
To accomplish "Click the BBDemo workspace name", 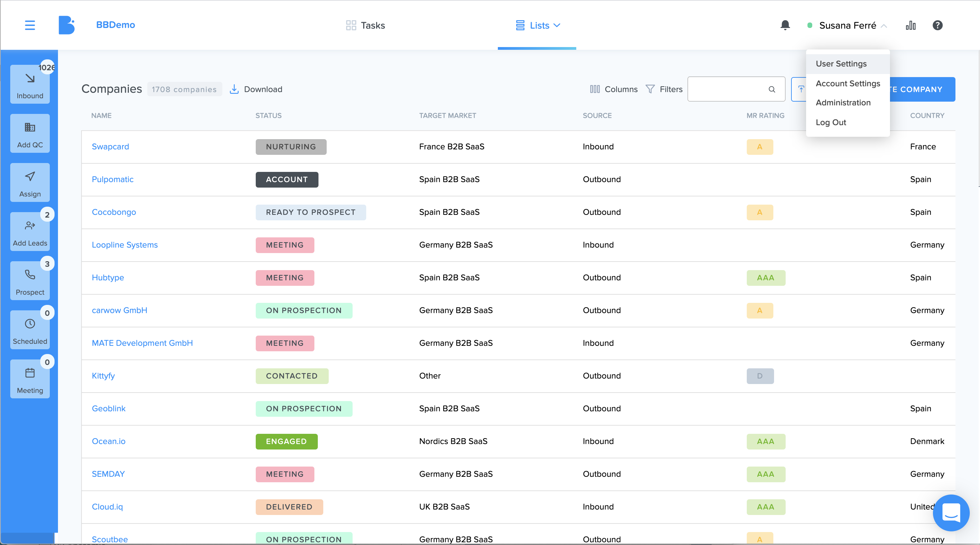I will [115, 25].
